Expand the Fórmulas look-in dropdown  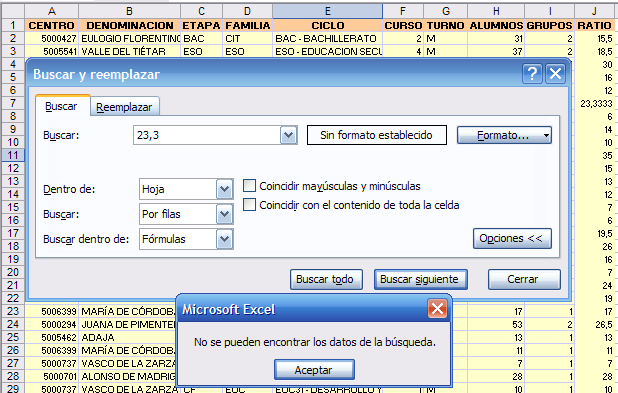point(224,239)
